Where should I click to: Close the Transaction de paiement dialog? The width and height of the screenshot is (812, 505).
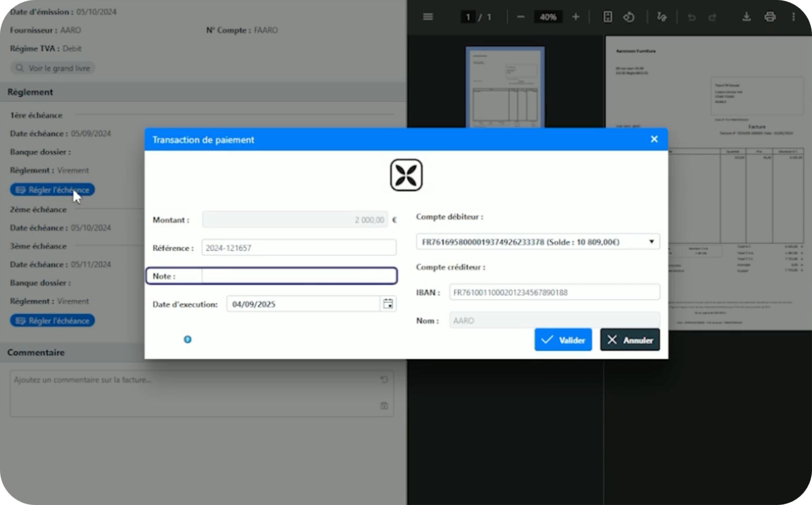[654, 139]
